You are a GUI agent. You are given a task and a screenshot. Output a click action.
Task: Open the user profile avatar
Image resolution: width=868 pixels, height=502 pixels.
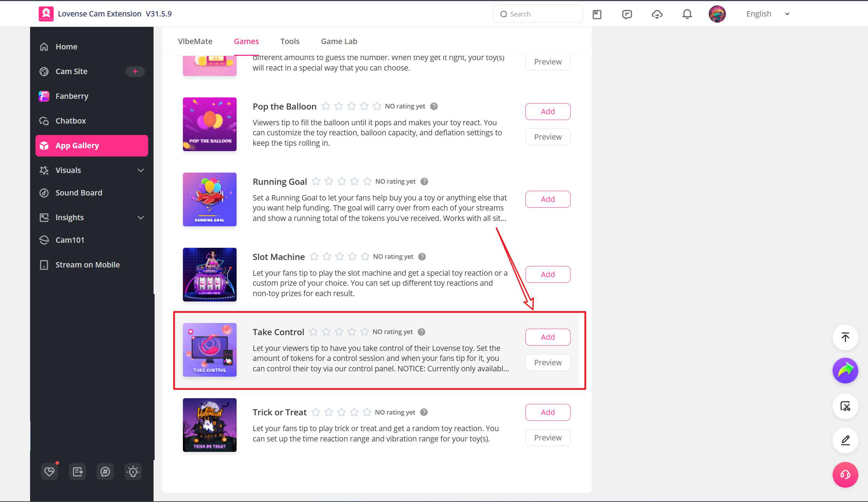pos(717,14)
